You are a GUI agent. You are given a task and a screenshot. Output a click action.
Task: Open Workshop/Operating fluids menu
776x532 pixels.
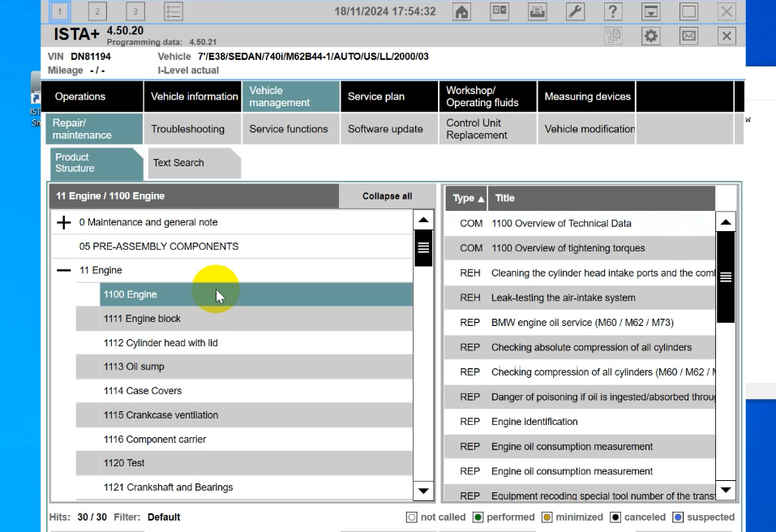click(488, 97)
